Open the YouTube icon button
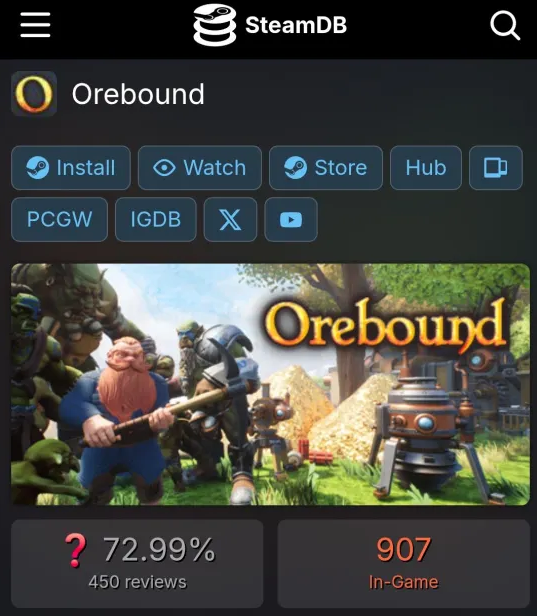Viewport: 537px width, 616px height. coord(291,220)
